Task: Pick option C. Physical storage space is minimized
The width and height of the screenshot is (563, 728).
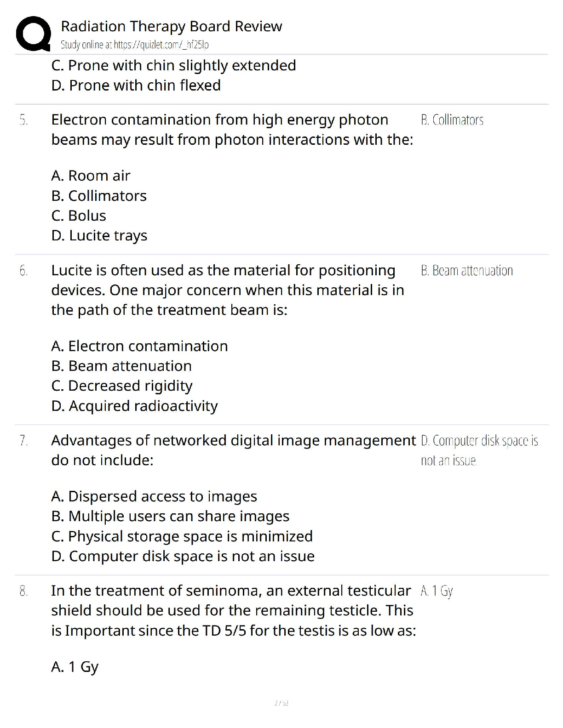Action: pyautogui.click(x=182, y=536)
